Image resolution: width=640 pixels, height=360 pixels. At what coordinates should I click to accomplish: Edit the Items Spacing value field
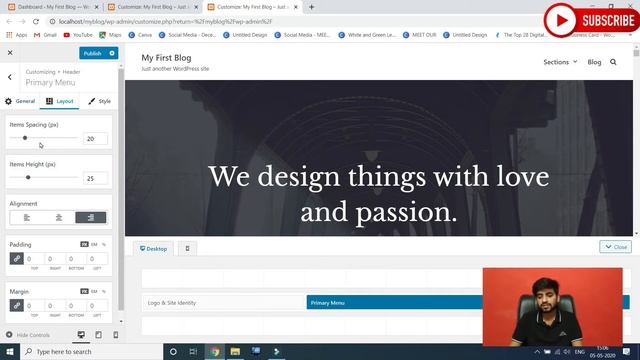[x=96, y=139]
